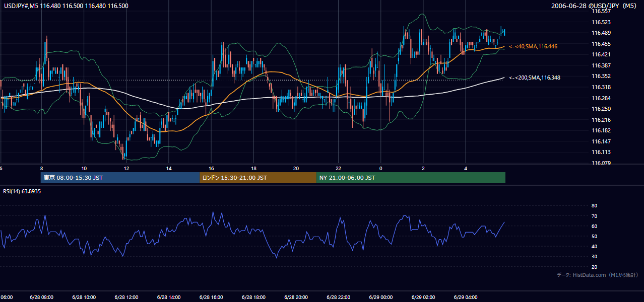This screenshot has width=644, height=302.
Task: Click the 6/29 00:00 bottom time label
Action: 381,297
